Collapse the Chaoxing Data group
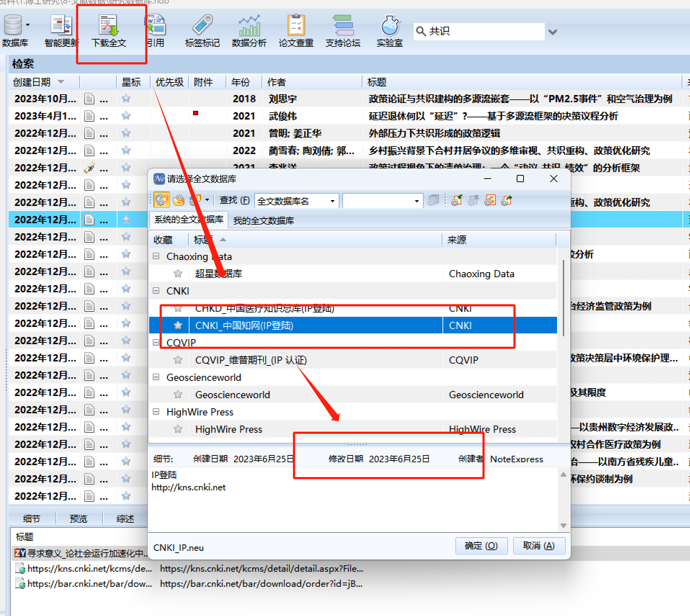Screen dimensions: 690x616 pos(156,256)
